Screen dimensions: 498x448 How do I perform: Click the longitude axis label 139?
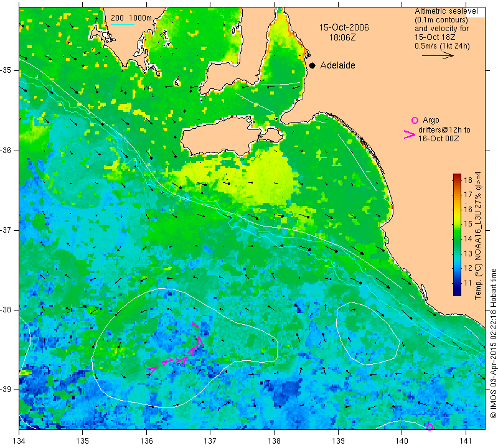click(x=338, y=441)
